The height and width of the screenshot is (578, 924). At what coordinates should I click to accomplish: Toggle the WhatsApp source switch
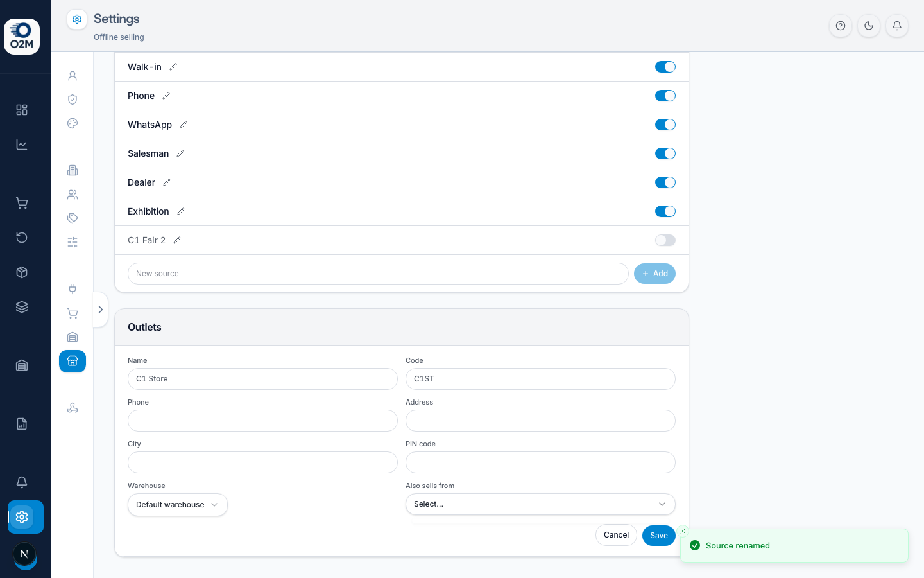point(665,125)
